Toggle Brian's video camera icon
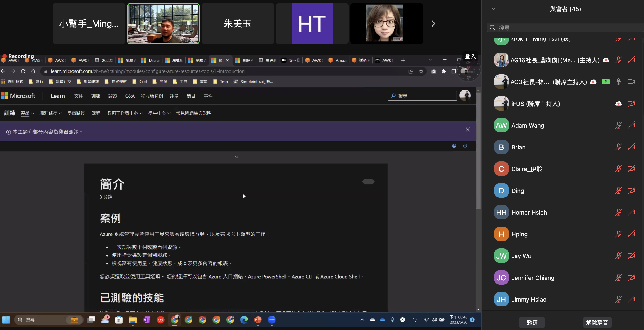This screenshot has height=330, width=644. pos(631,147)
